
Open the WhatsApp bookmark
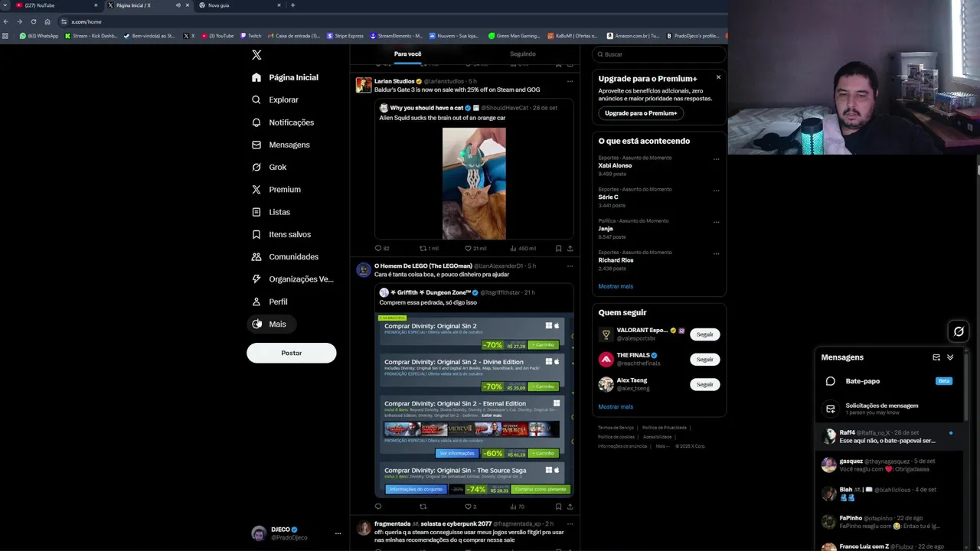[38, 36]
